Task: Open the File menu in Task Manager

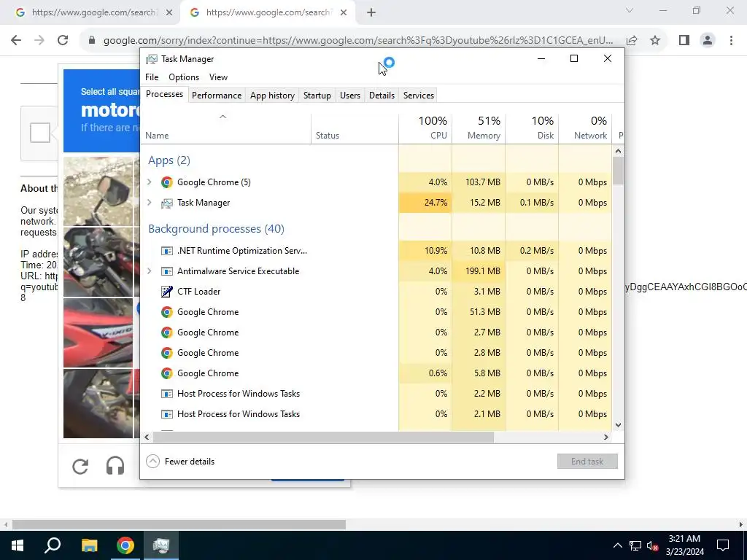Action: (x=152, y=77)
